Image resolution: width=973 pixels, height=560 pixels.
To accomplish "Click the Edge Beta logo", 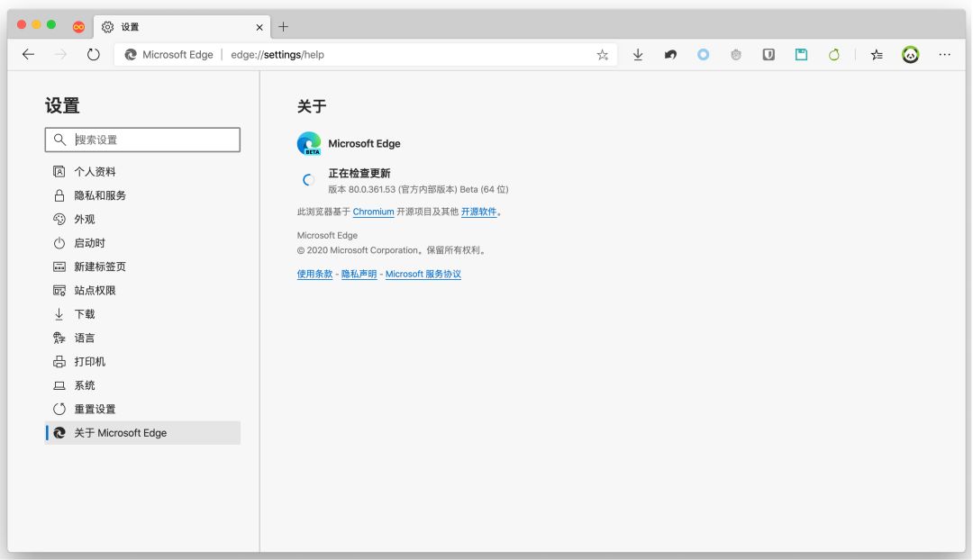I will 309,143.
